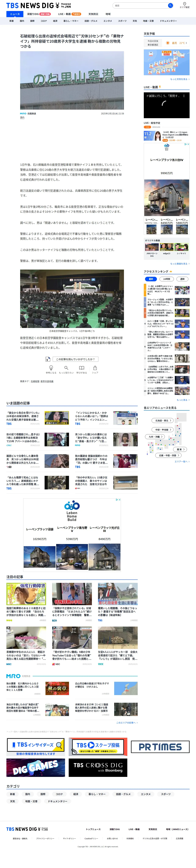Screen dimensions: 196x868
Task: Click the 経済 category pill in bottom カテゴリ
Action: pos(76,794)
